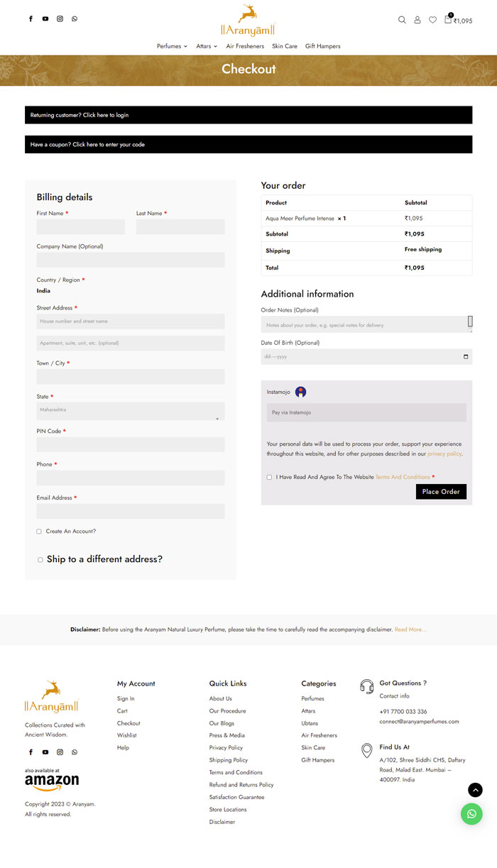
Task: Open the wishlist heart icon
Action: 432,20
